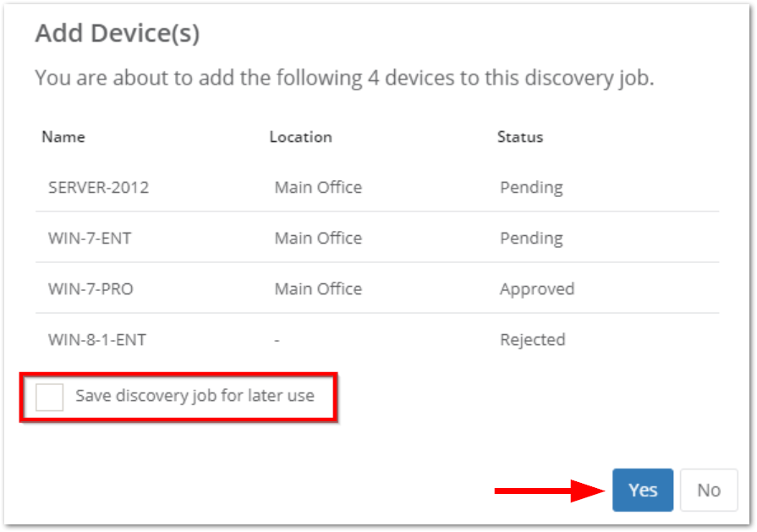This screenshot has height=532, width=757.
Task: Sort by the Status column header
Action: (x=520, y=137)
